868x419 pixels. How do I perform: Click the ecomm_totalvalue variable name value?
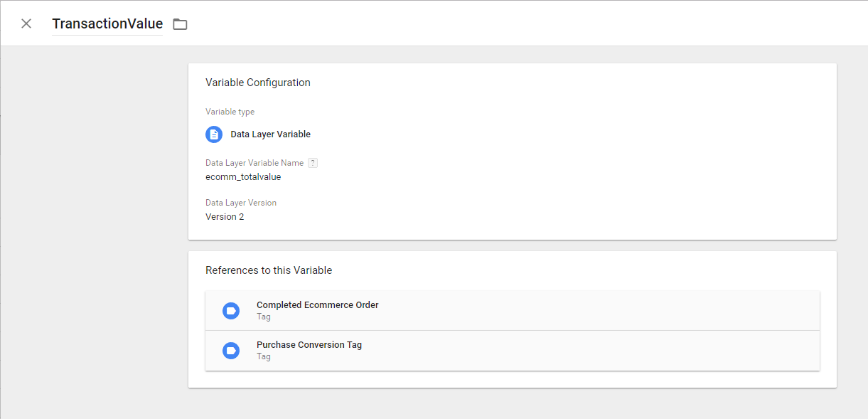tap(243, 177)
